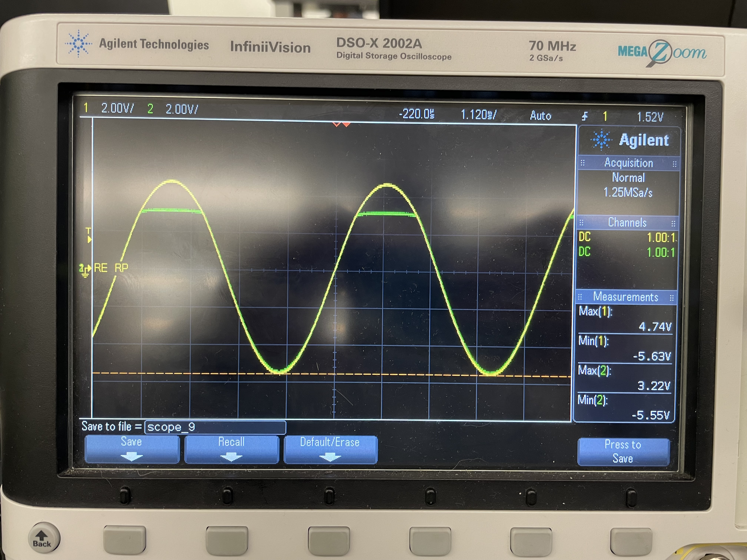Select the 1.25MSa/s sample rate text

(628, 192)
